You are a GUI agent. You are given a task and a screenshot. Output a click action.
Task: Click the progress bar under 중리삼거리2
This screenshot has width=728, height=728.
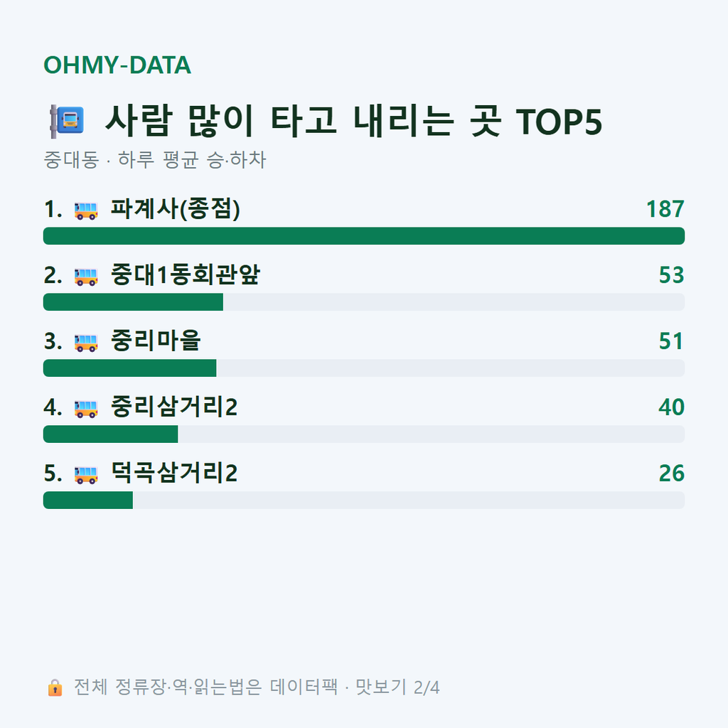364,434
